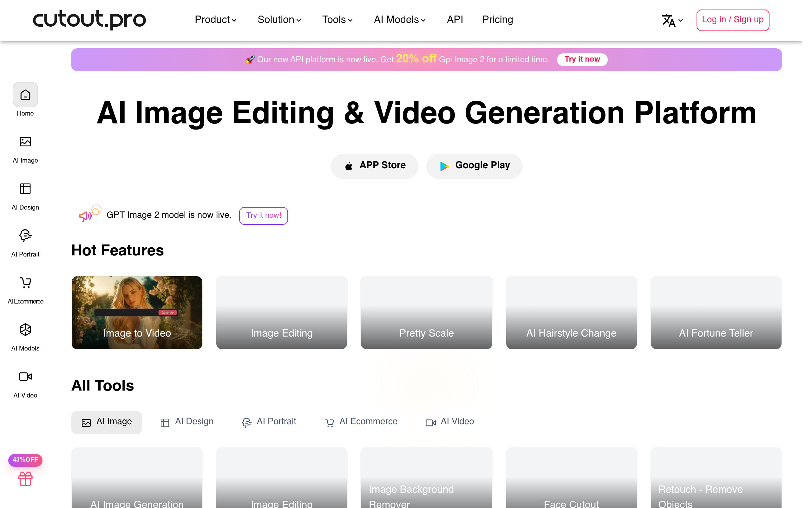Click Try it now in the promo banner
This screenshot has width=812, height=508.
click(582, 59)
